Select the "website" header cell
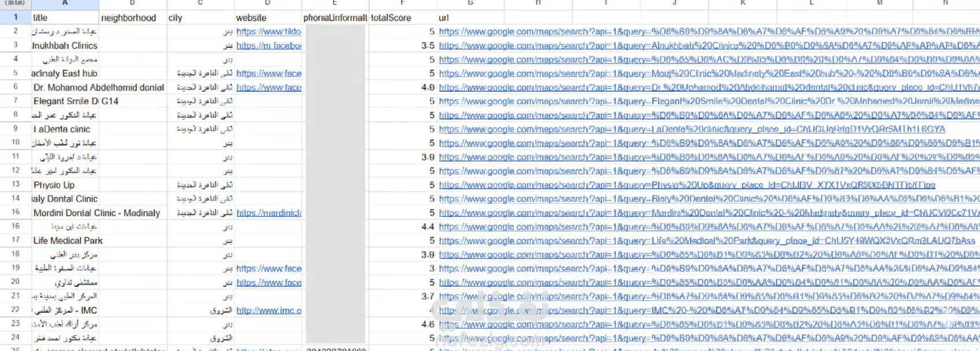This screenshot has height=351, width=980. pos(268,17)
